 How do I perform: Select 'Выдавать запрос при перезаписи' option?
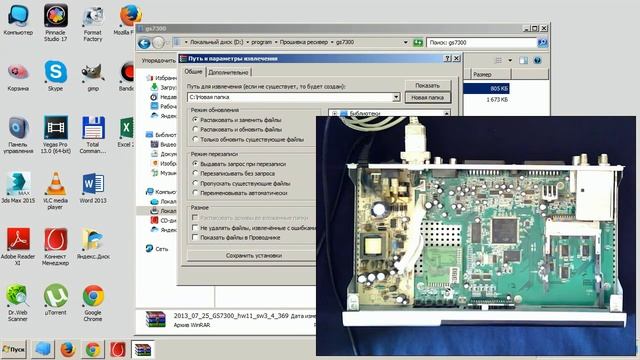[195, 164]
